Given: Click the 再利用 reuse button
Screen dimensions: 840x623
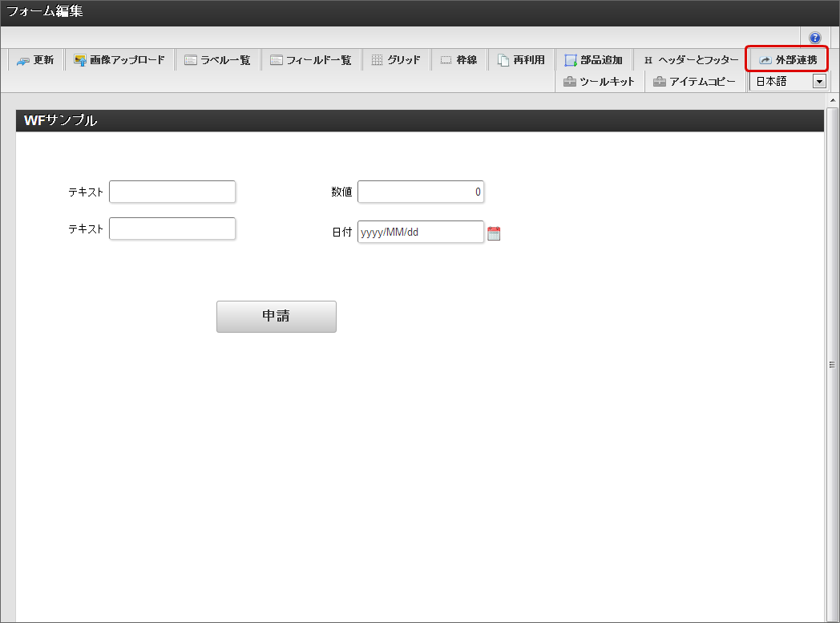Looking at the screenshot, I should pos(521,60).
